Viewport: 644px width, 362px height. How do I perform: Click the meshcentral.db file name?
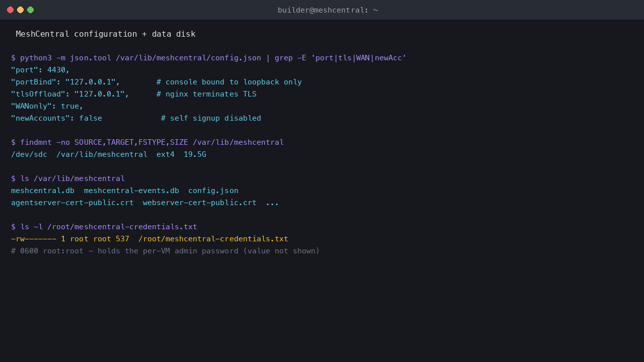pos(43,191)
